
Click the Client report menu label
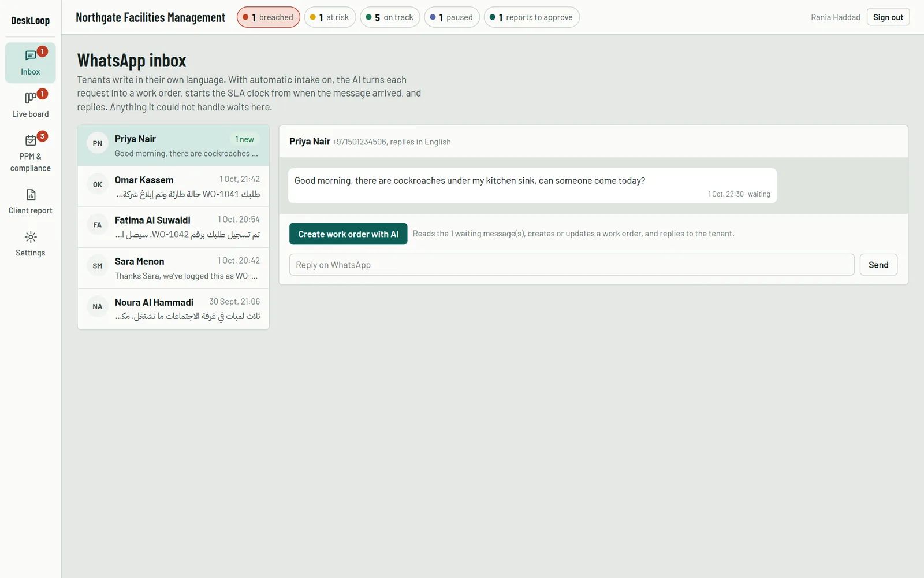[31, 210]
